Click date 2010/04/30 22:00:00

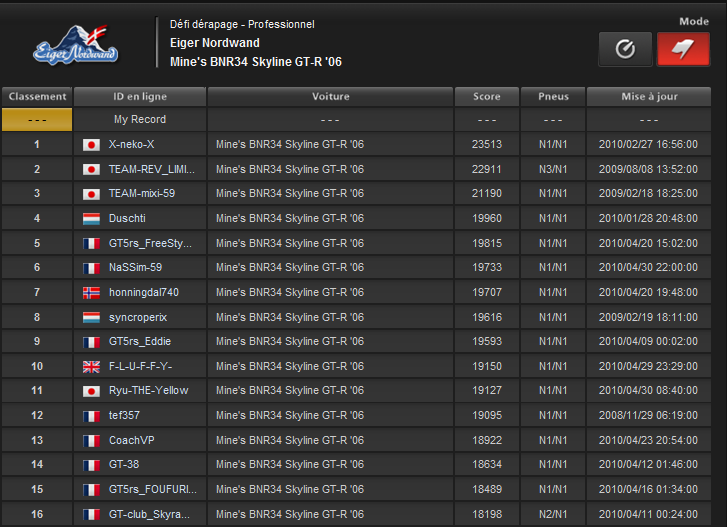[x=648, y=267]
